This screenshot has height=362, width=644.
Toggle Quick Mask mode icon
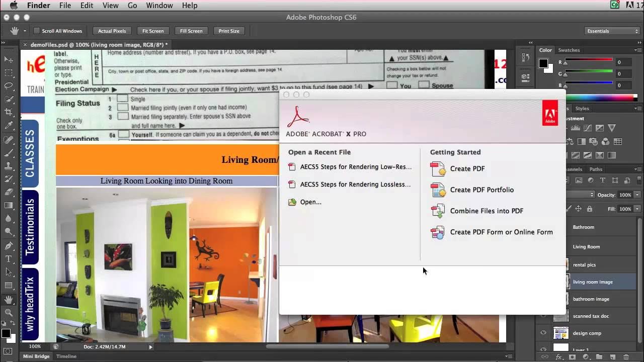[x=8, y=351]
